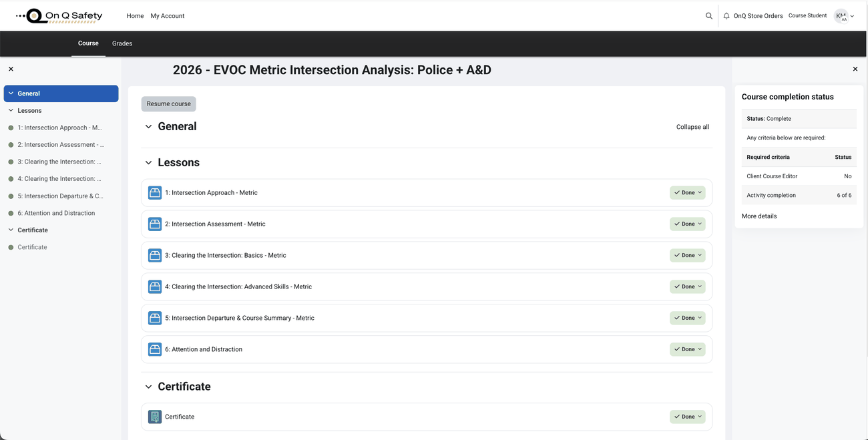The image size is (868, 440).
Task: Click completion dot for sidebar lesson 5
Action: [x=11, y=196]
